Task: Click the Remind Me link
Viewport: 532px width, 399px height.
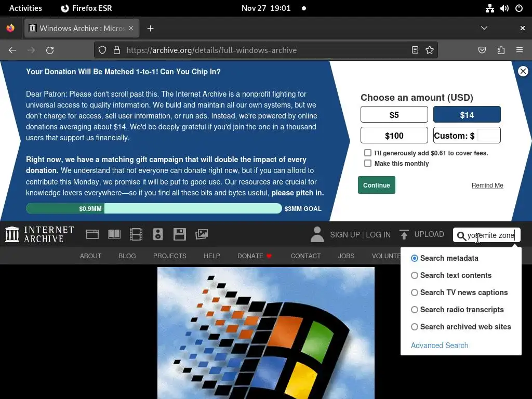Action: click(x=487, y=185)
